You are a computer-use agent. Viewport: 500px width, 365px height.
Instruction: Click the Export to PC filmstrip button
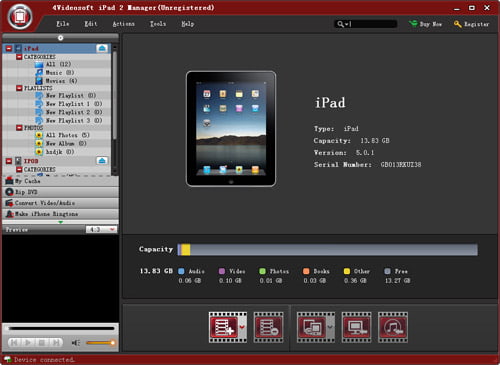click(356, 327)
